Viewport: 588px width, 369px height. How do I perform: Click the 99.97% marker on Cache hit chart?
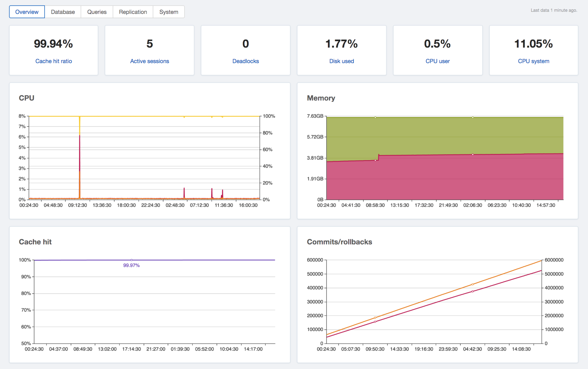point(132,260)
